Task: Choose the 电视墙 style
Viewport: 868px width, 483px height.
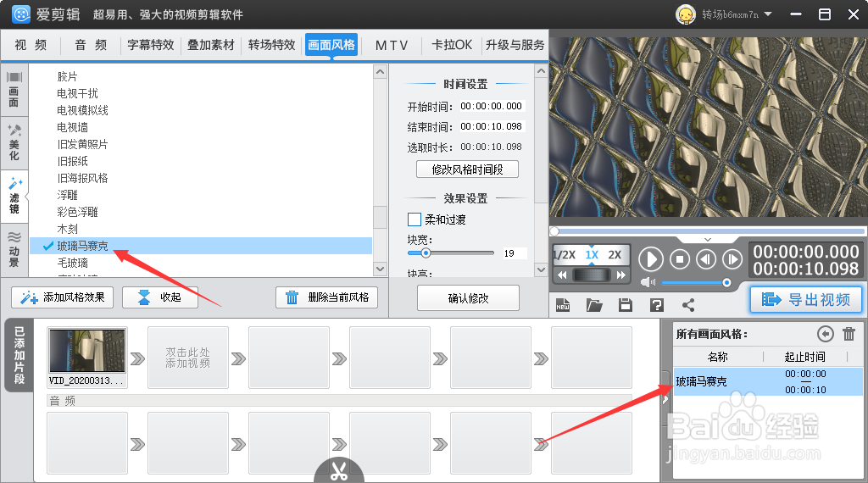Action: [x=73, y=127]
